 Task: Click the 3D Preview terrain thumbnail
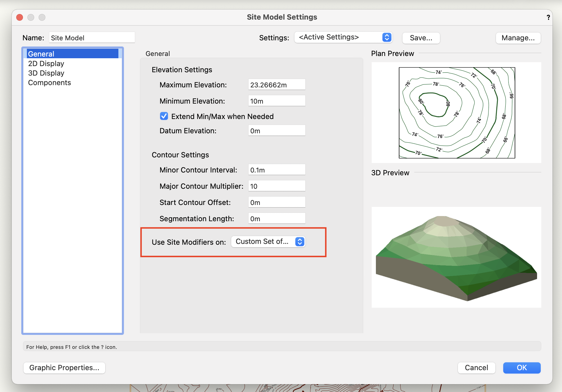click(x=456, y=258)
